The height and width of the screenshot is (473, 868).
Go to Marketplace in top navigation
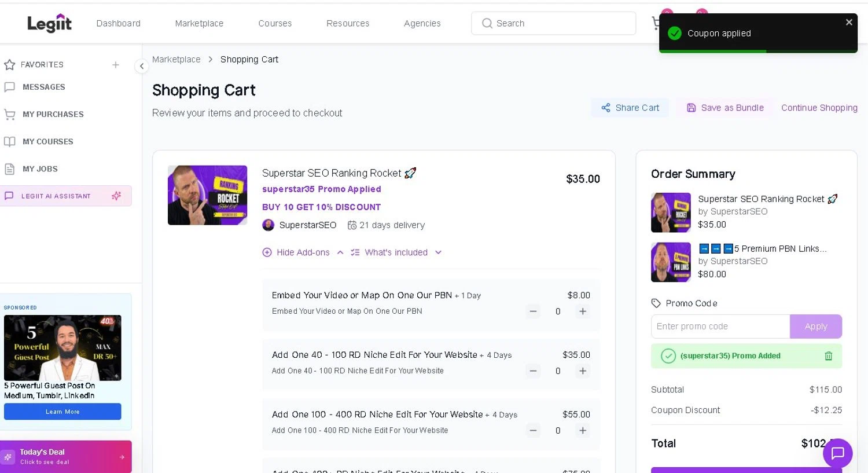coord(199,23)
